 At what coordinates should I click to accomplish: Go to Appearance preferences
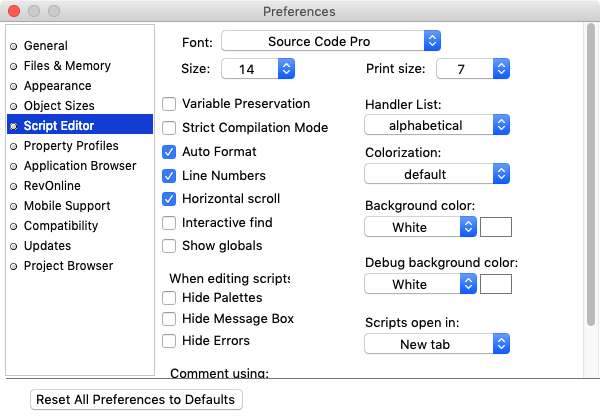[60, 86]
